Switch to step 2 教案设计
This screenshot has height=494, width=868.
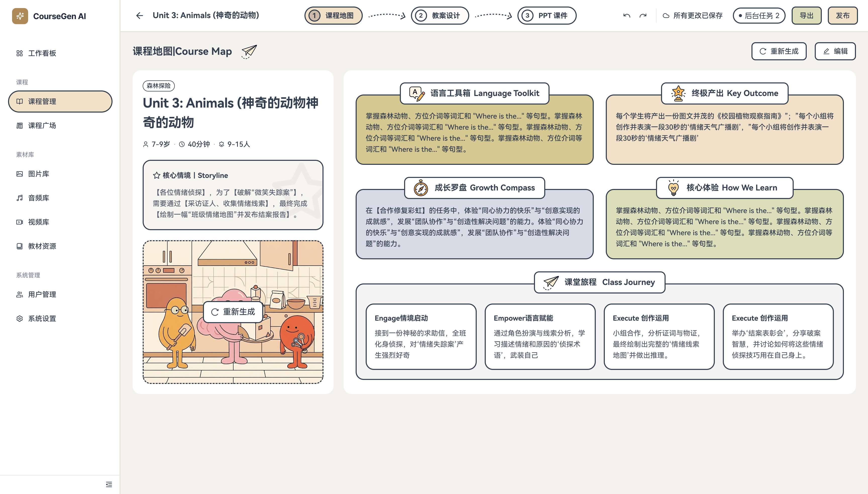(x=440, y=16)
